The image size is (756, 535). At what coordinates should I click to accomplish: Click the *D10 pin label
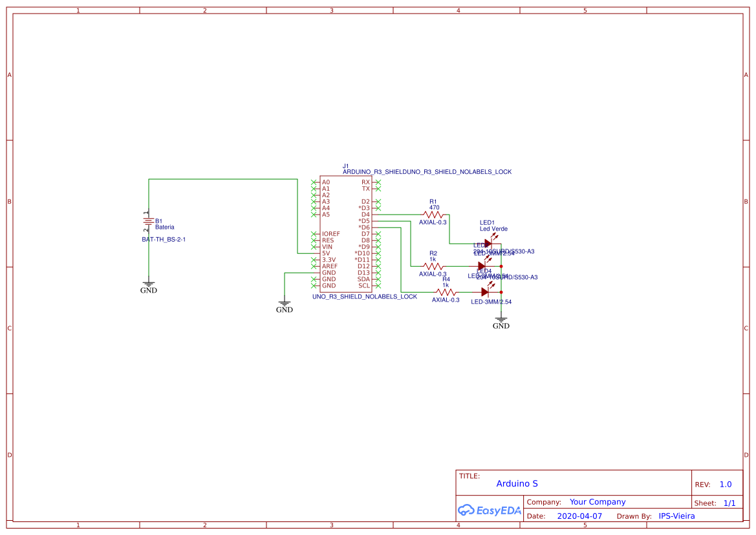point(362,253)
